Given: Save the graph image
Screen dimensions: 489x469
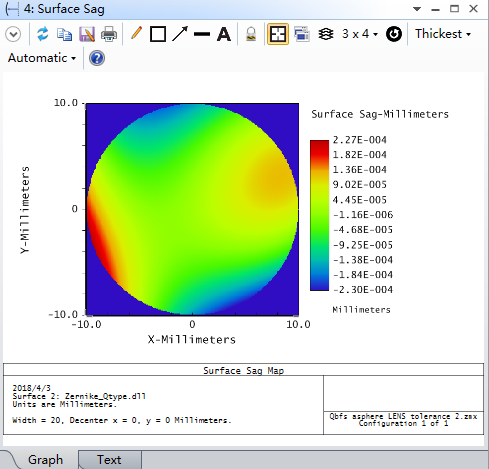Looking at the screenshot, I should (87, 34).
